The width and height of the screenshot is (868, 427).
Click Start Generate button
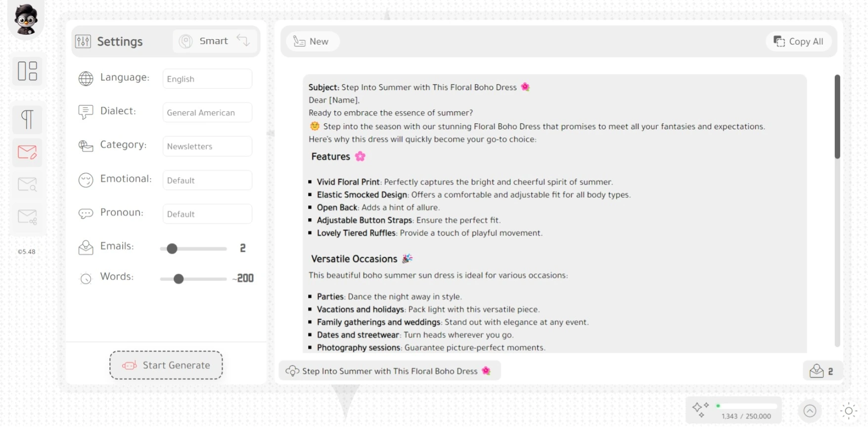click(166, 365)
